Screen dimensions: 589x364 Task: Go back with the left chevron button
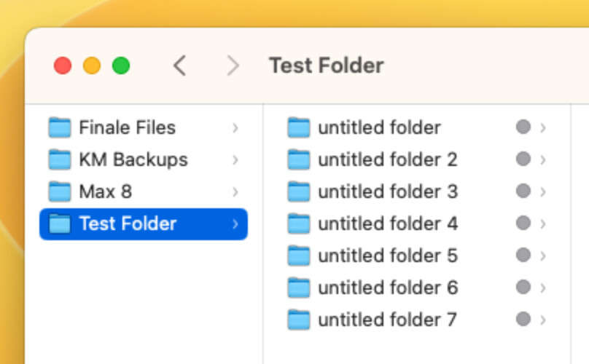179,66
